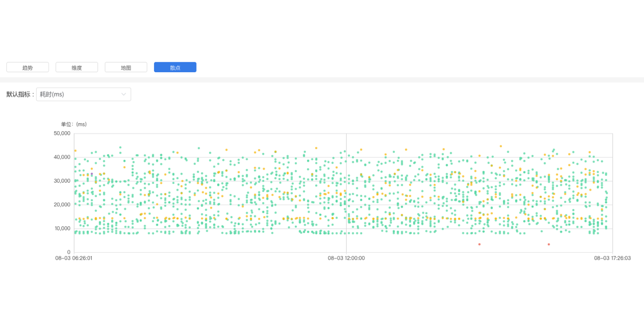Click the 08-03 17:26:03 end time label
Screen dimensions: 644x330
(612, 258)
